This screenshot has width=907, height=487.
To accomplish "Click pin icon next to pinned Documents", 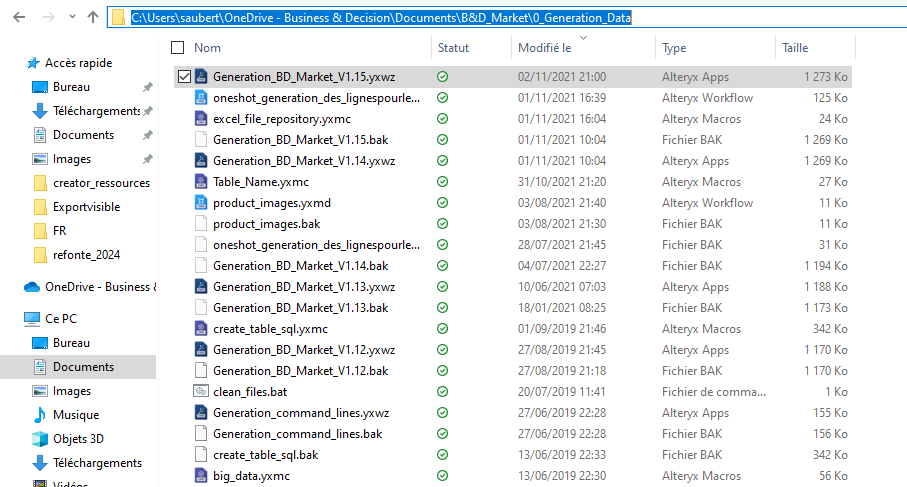I will (x=148, y=135).
